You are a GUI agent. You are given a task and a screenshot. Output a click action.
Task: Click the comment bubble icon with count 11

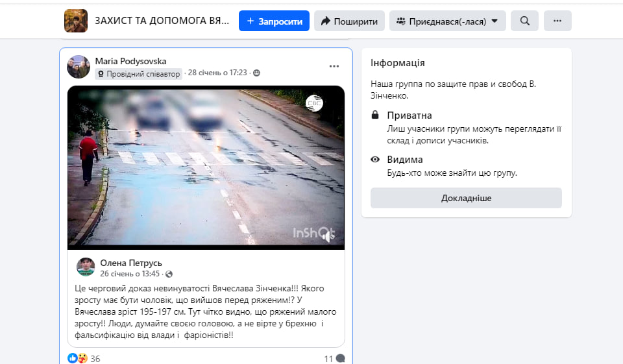339,358
